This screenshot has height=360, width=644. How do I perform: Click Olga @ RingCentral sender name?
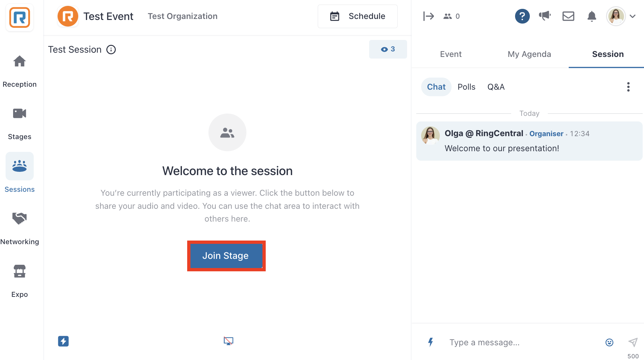484,133
